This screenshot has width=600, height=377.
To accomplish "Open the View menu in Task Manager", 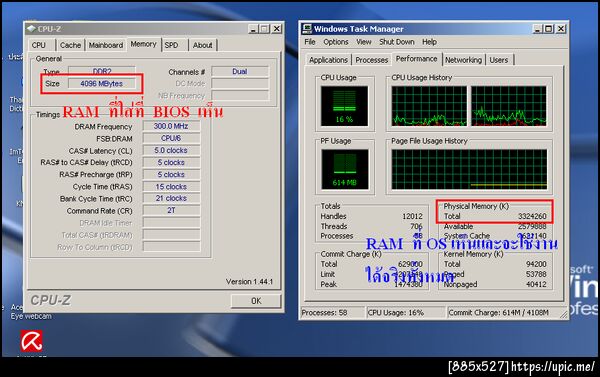I will [364, 42].
